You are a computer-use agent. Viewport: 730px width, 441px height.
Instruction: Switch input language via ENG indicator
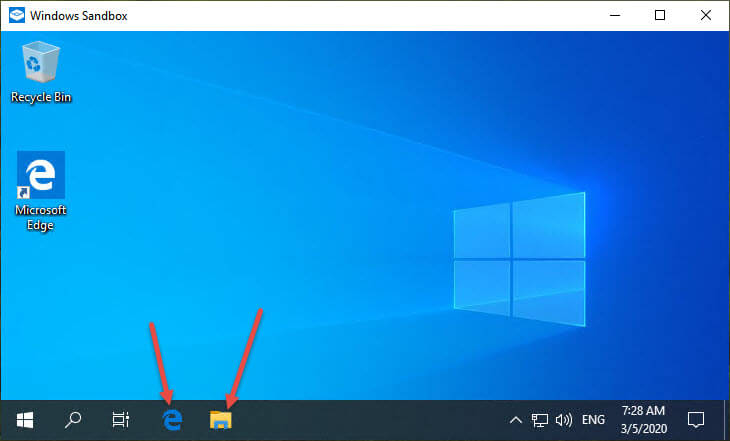[593, 420]
